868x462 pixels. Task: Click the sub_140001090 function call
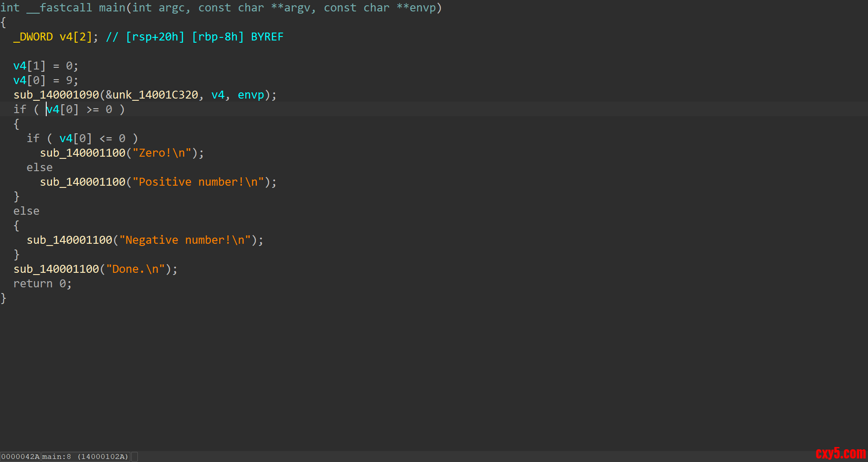(x=56, y=95)
